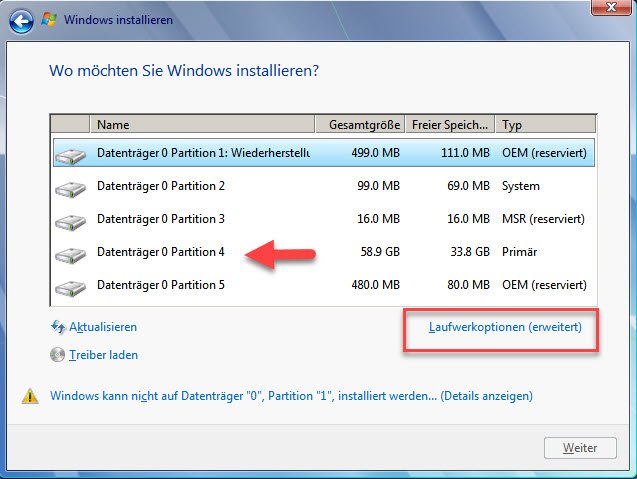Select the drive icon for Partition 3
The height and width of the screenshot is (479, 637).
[71, 222]
